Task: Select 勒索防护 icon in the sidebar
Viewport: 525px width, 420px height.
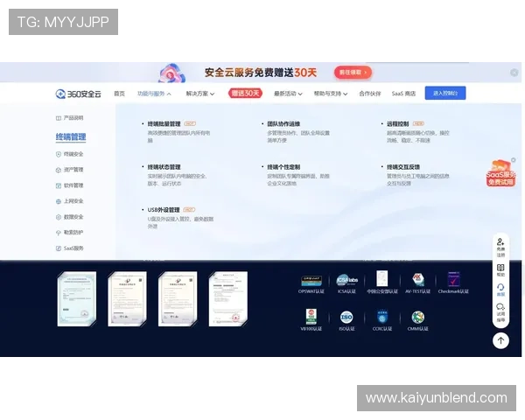Action: [59, 233]
